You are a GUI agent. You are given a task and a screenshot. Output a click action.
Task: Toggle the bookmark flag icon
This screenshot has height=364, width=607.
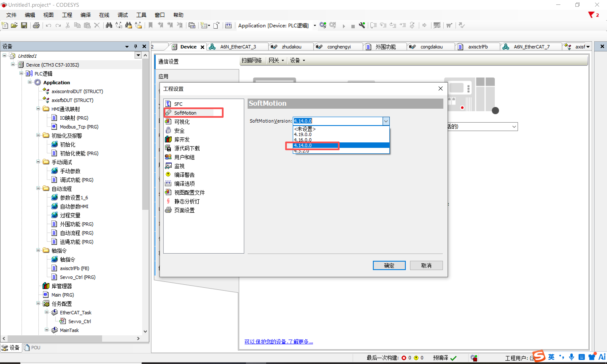point(151,25)
